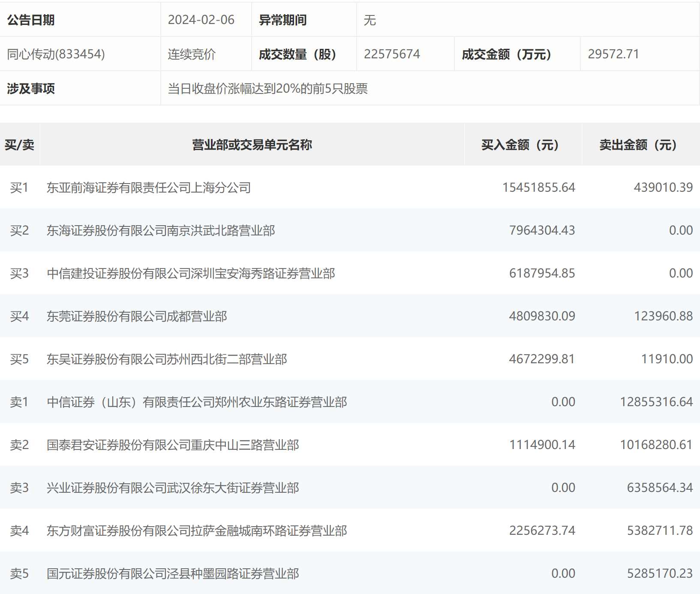
Task: Select 中信证券（山东）郑州农业东路证券营业部
Action: (x=197, y=402)
